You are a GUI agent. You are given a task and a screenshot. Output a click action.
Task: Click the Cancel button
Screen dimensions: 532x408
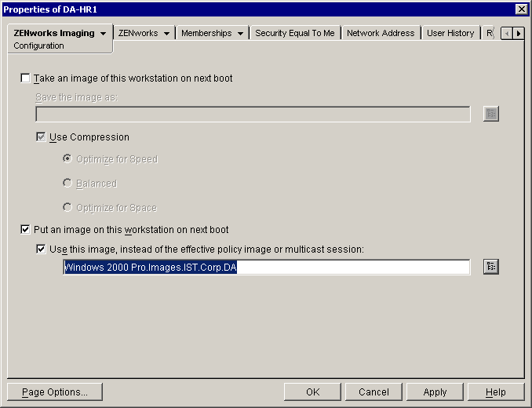(x=373, y=392)
